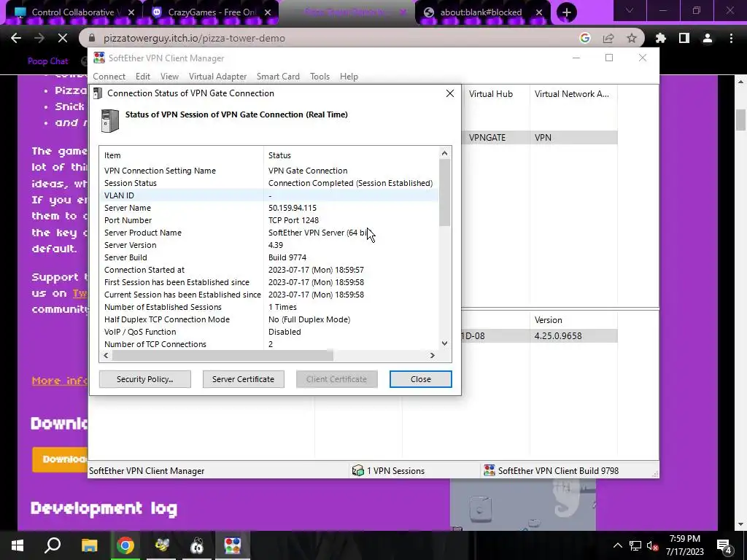Close the CrazyGames tab
Viewport: 747px width, 560px height.
(x=268, y=12)
